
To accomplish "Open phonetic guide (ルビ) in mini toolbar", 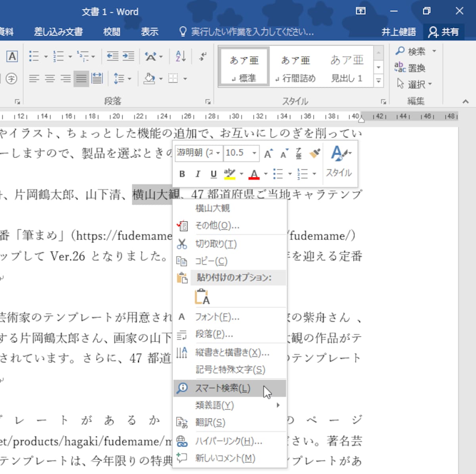I will pos(299,153).
